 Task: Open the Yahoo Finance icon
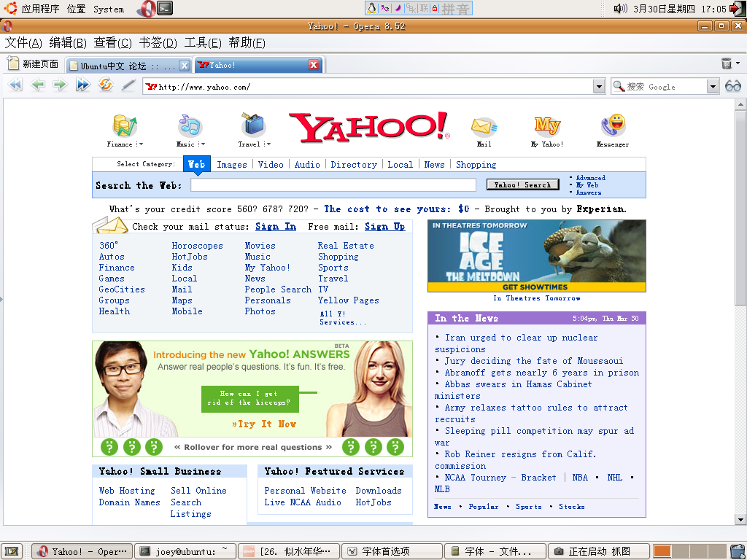[x=124, y=125]
